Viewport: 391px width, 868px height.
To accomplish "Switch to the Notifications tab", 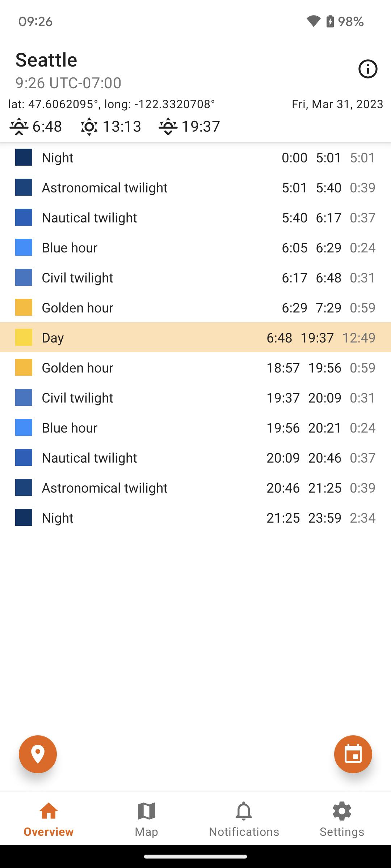I will [x=244, y=819].
